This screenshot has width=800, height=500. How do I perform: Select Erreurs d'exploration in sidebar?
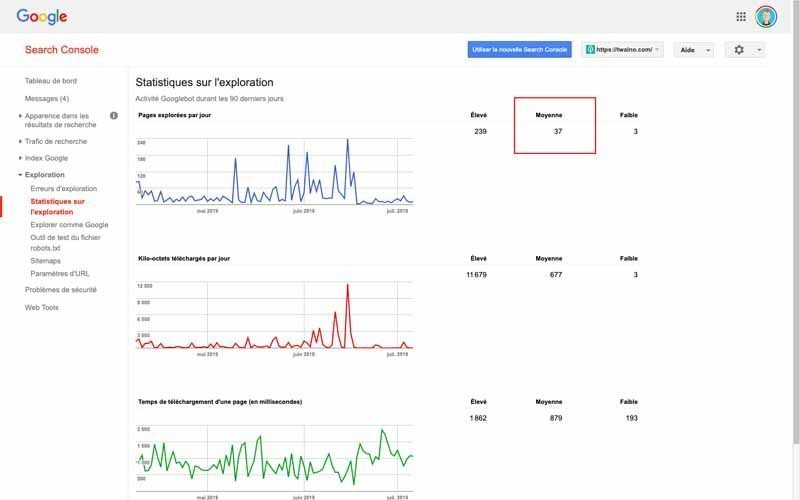(63, 189)
